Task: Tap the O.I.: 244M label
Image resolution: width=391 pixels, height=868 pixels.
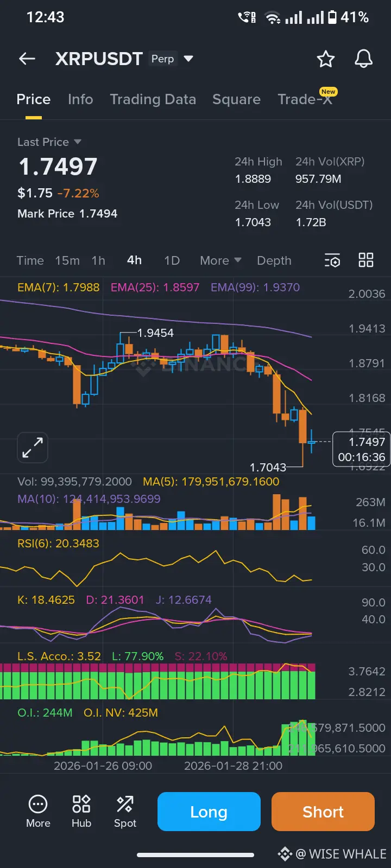Action: point(45,713)
